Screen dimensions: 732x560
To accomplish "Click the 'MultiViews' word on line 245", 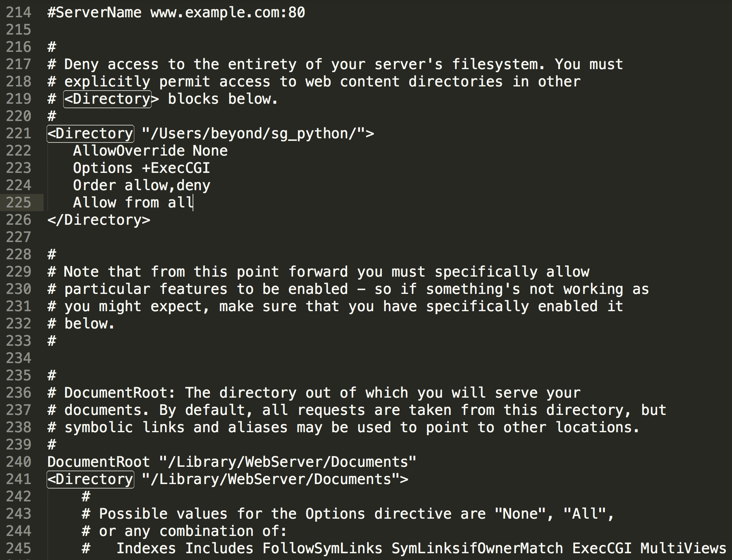I will pyautogui.click(x=683, y=548).
